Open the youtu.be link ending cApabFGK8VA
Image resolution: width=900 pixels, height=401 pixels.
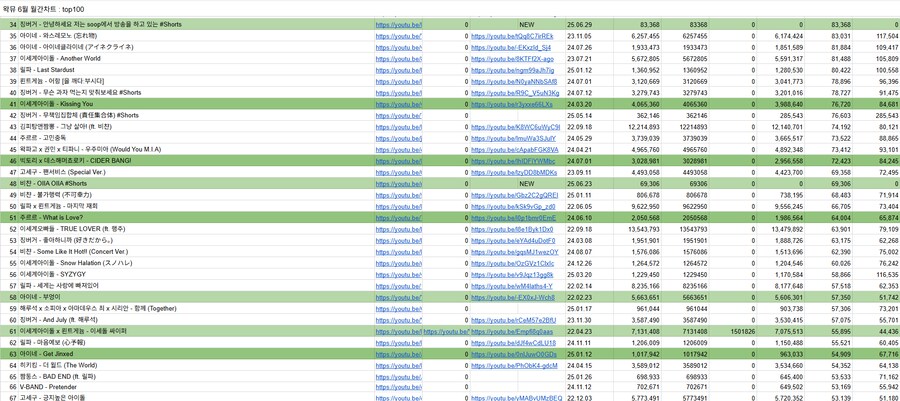coord(514,149)
